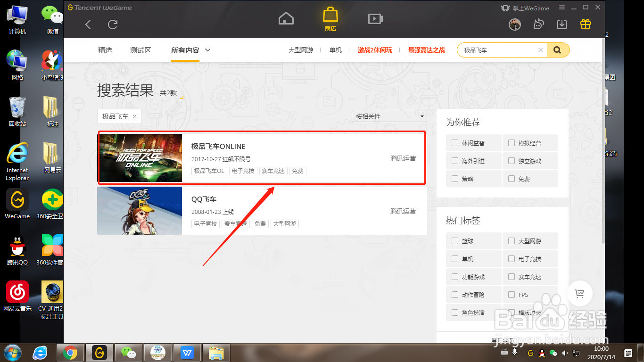This screenshot has height=362, width=644.
Task: Select the 腾讯QQ desktop icon
Action: pyautogui.click(x=17, y=250)
